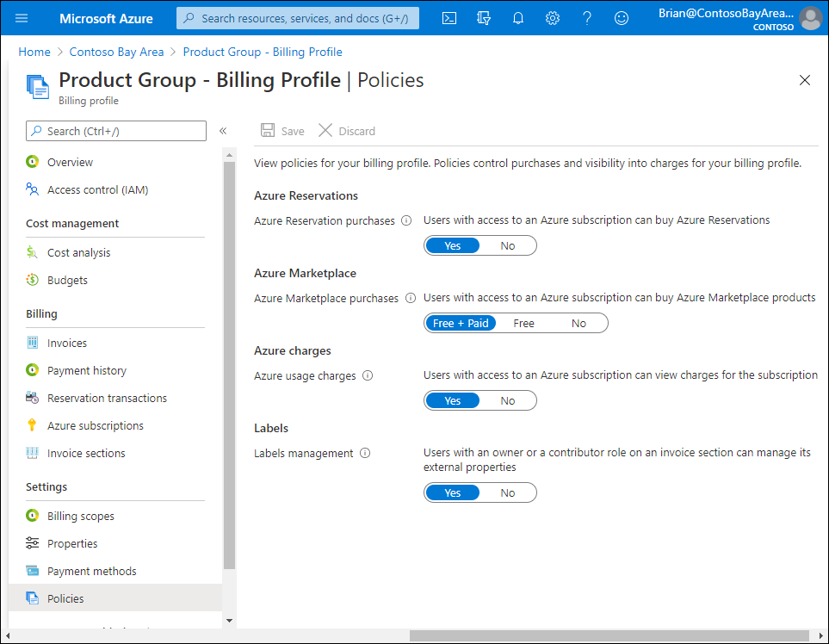Show info for Labels management

point(365,453)
